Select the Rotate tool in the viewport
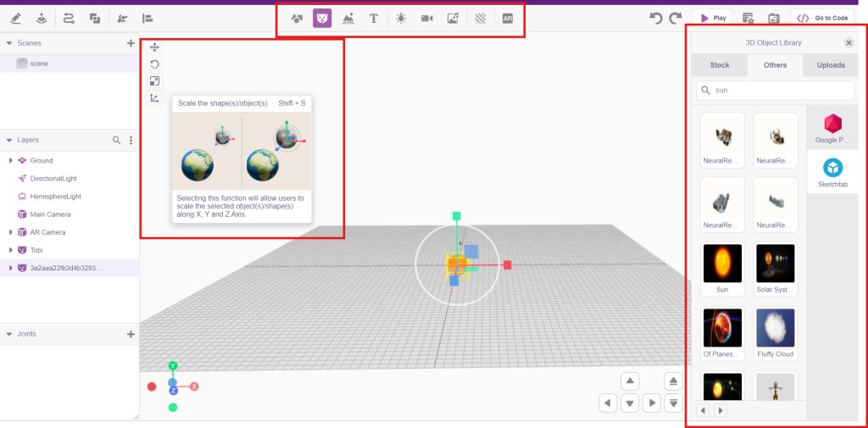Image resolution: width=868 pixels, height=428 pixels. 154,64
